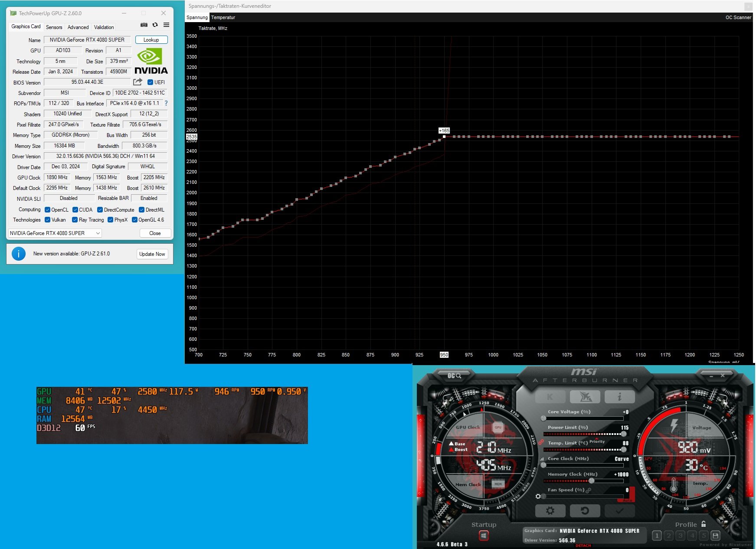Click the GPU-Z refresh icon

(x=155, y=25)
